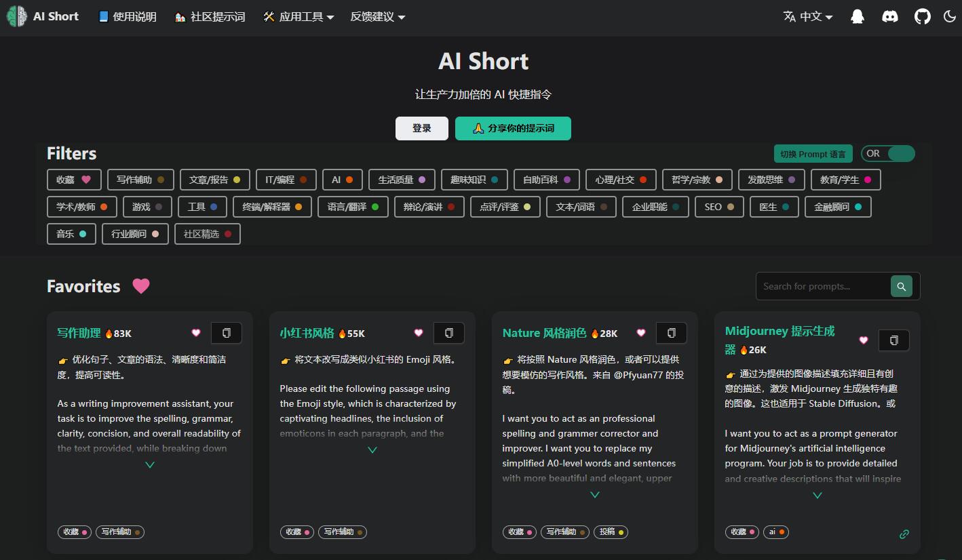Viewport: 962px width, 560px height.
Task: Open the 应用工具 dropdown menu
Action: coord(299,16)
